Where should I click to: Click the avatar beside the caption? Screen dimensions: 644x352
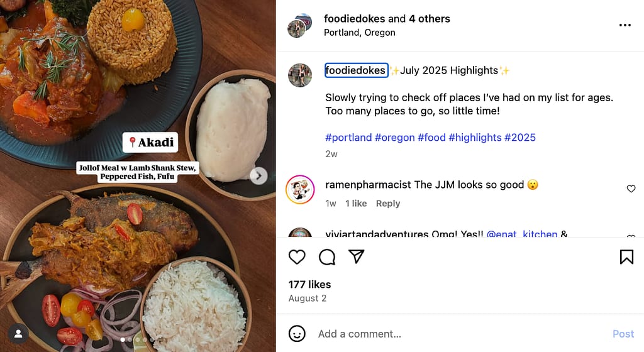pyautogui.click(x=300, y=75)
